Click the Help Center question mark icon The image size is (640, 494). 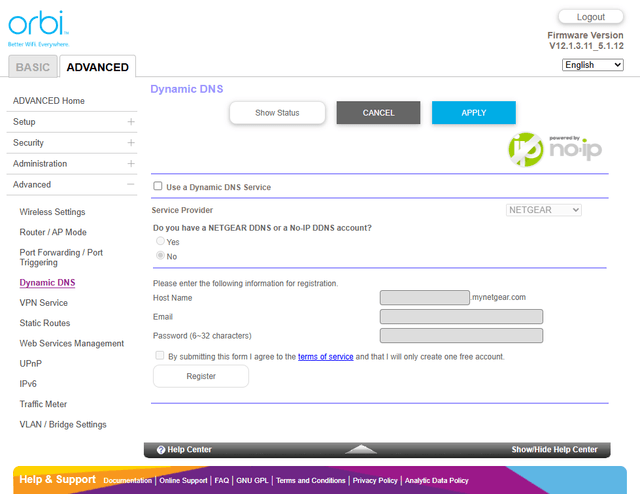click(161, 449)
